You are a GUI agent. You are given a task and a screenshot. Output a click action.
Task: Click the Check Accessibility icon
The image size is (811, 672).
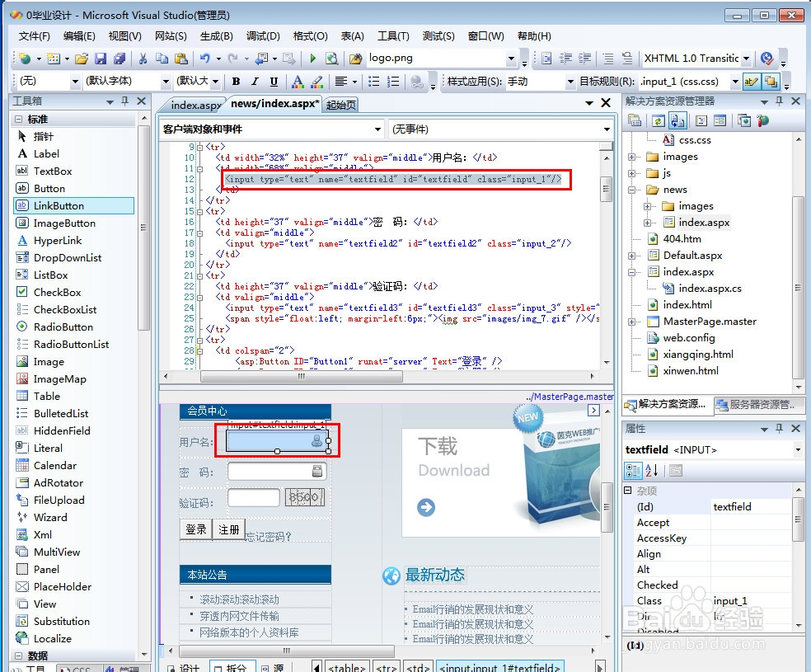[766, 59]
